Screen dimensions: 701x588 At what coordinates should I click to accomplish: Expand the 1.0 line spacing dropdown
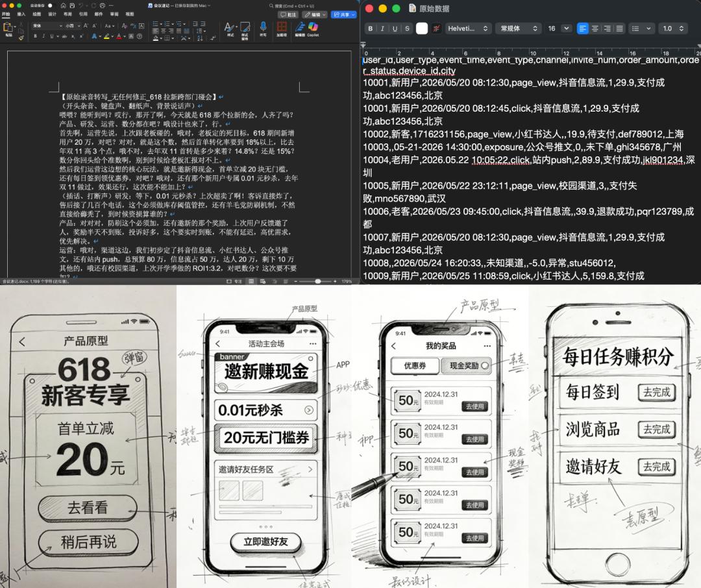pyautogui.click(x=672, y=29)
